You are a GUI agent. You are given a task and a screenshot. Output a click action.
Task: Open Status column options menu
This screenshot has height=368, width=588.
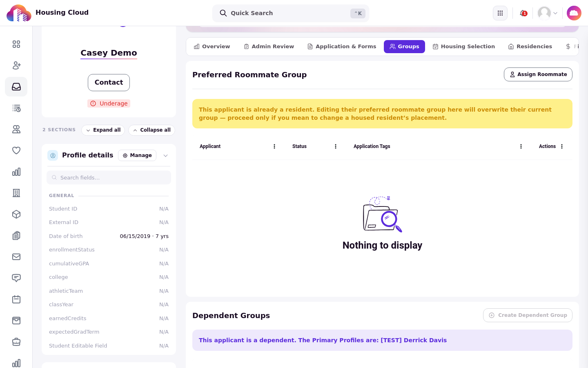pos(336,146)
